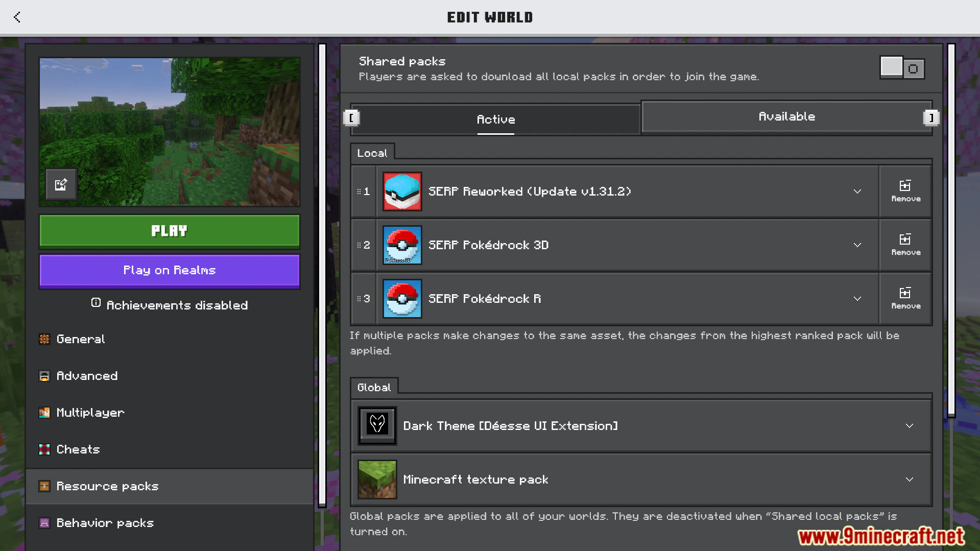Screen dimensions: 980x551
Task: Click the green PLAY button
Action: point(170,231)
